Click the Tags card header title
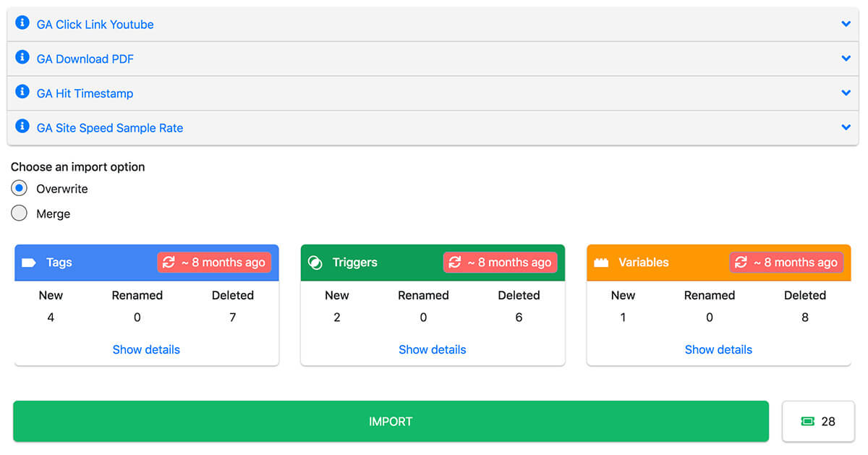 pos(59,263)
